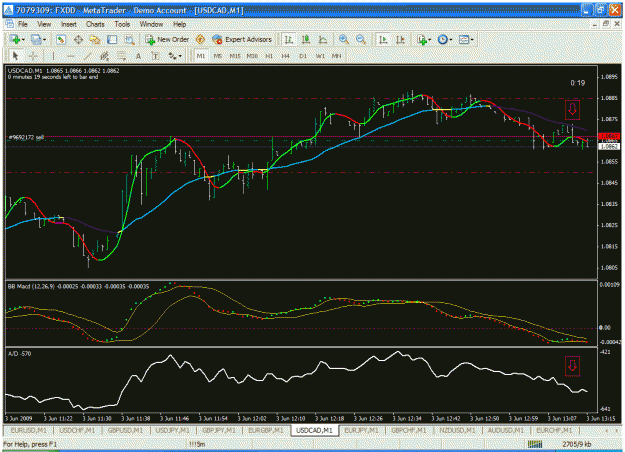Toggle the Terminal panel icon
The height and width of the screenshot is (452, 625).
point(112,39)
